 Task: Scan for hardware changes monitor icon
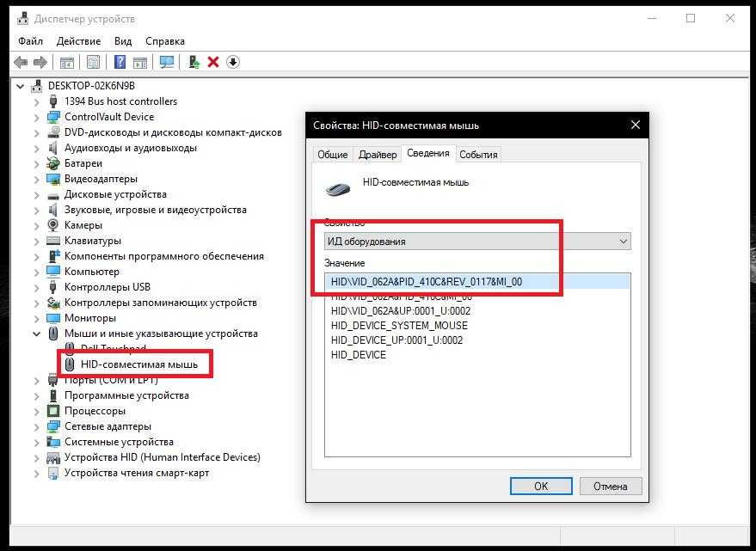coord(167,62)
